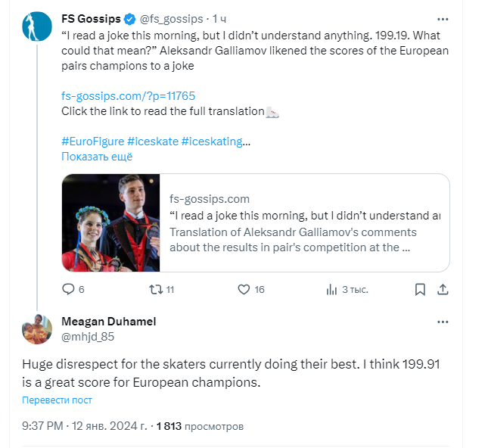Click the reply icon under FS Gossips post
Viewport: 485px width, 448px height.
[68, 289]
